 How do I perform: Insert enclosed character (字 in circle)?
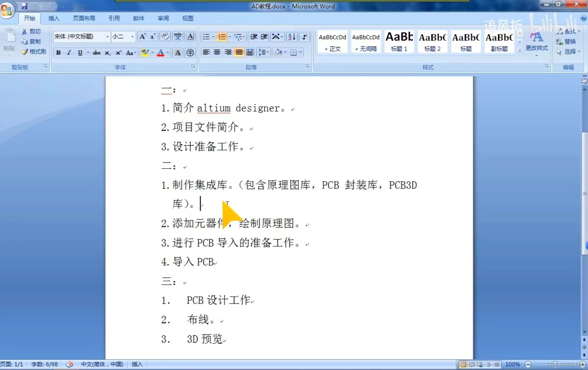[190, 53]
